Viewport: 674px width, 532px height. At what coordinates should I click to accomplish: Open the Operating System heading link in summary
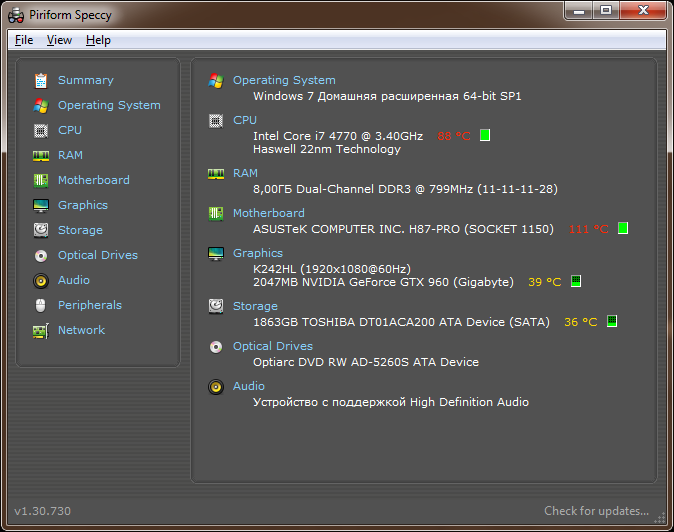coord(284,80)
